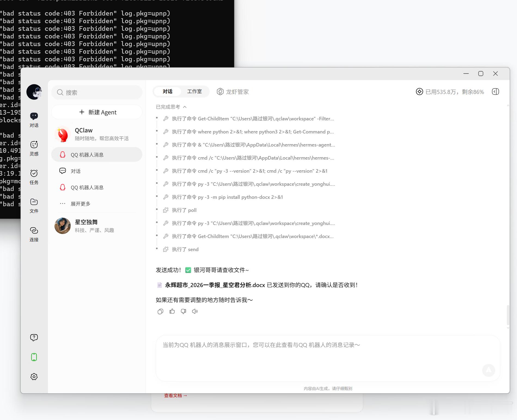Collapse the 已完成思考 section

(x=185, y=107)
